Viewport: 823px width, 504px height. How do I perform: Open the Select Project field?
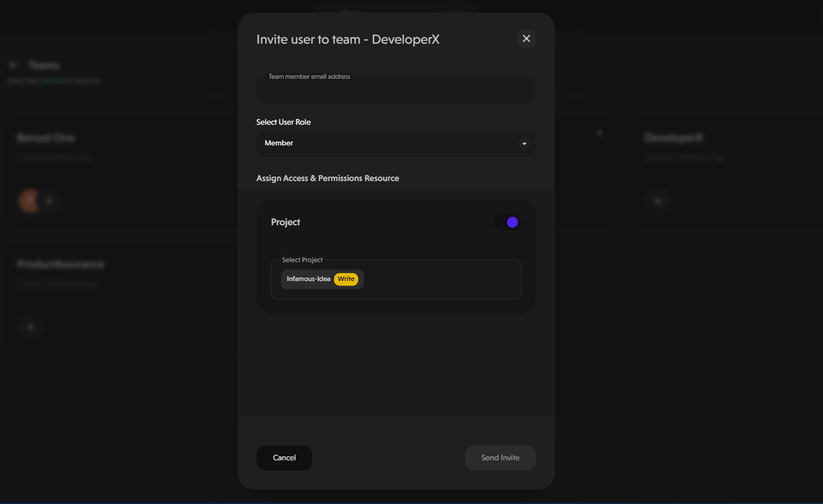point(437,279)
